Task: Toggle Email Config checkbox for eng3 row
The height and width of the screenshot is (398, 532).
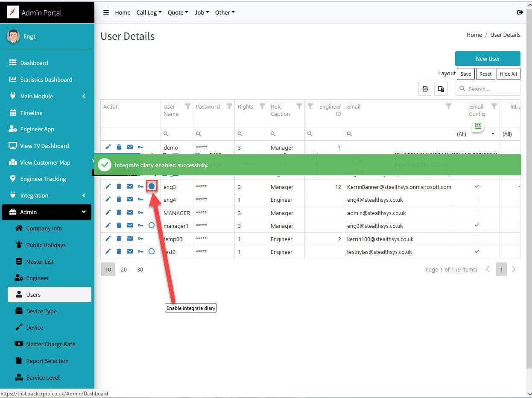Action: (477, 186)
